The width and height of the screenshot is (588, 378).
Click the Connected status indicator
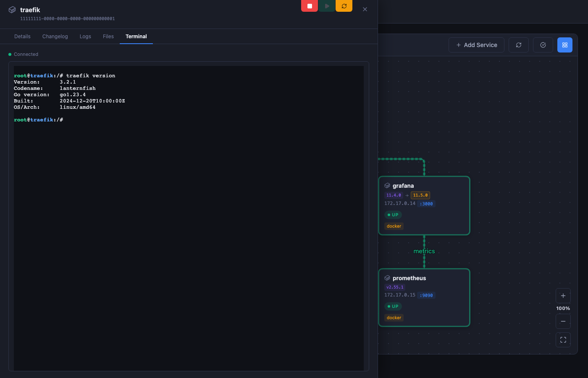23,54
